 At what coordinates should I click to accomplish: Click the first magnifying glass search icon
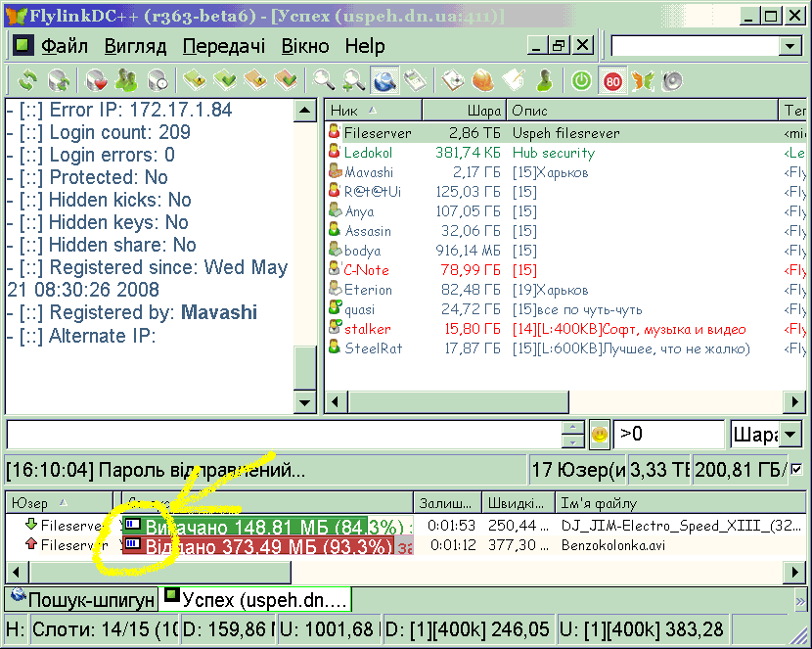(x=323, y=80)
